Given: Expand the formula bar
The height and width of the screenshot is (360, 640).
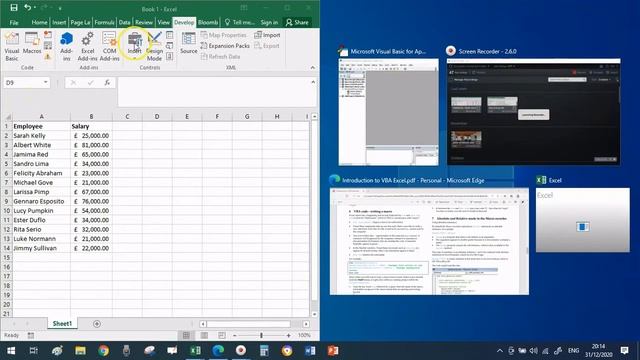Looking at the screenshot, I should click(x=313, y=82).
